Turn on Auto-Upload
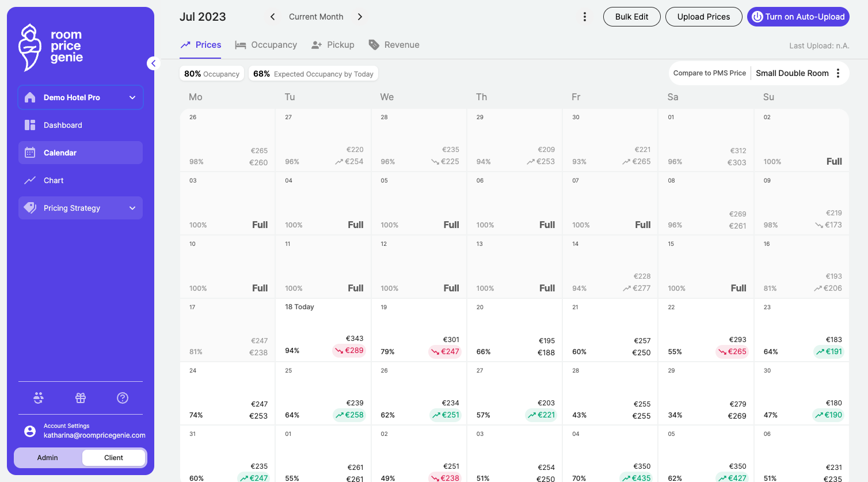 coord(798,17)
